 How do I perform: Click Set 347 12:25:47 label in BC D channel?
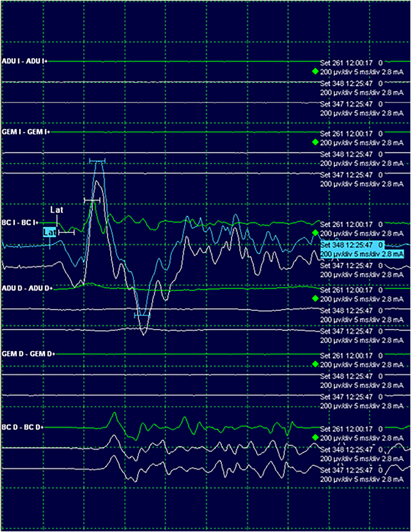346,470
